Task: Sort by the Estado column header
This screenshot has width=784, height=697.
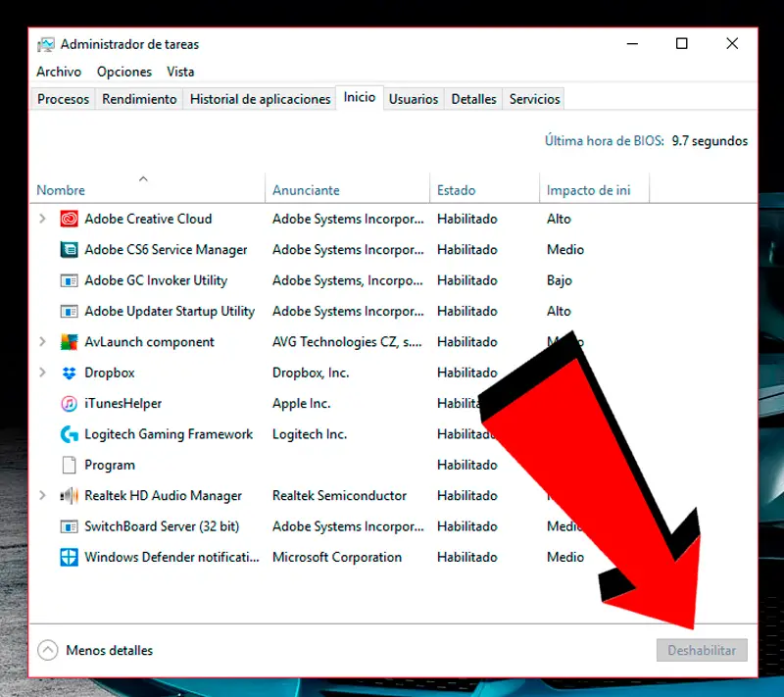Action: point(484,190)
